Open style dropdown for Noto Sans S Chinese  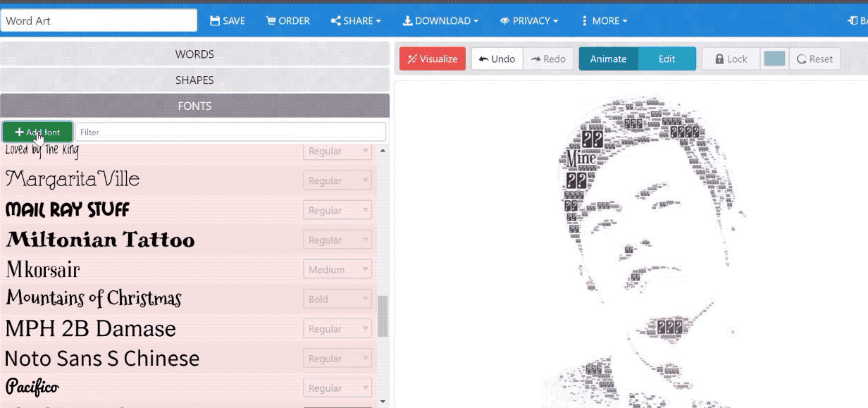(337, 358)
